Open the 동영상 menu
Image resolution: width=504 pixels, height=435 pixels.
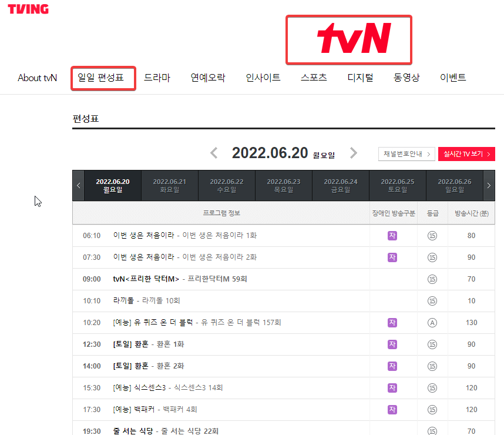click(x=406, y=78)
